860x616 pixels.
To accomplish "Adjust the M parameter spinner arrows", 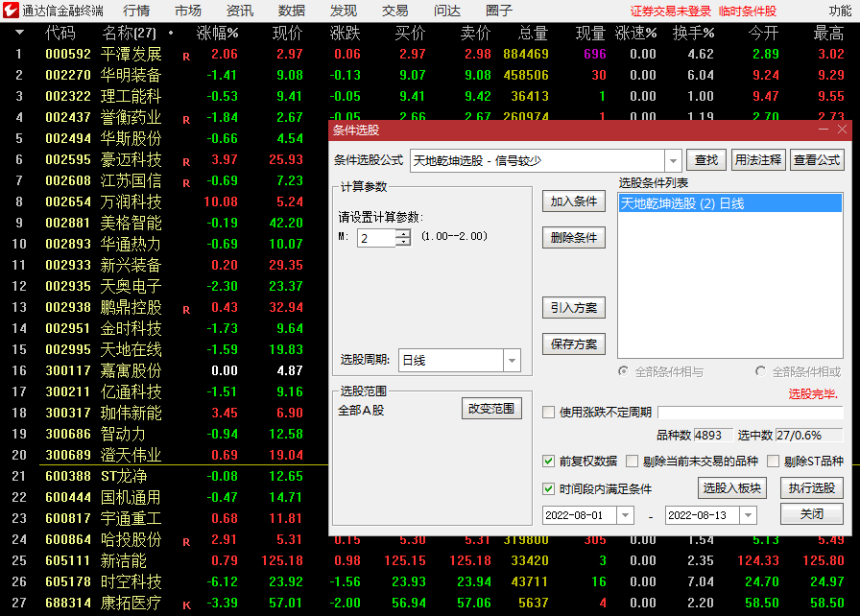I will point(403,238).
